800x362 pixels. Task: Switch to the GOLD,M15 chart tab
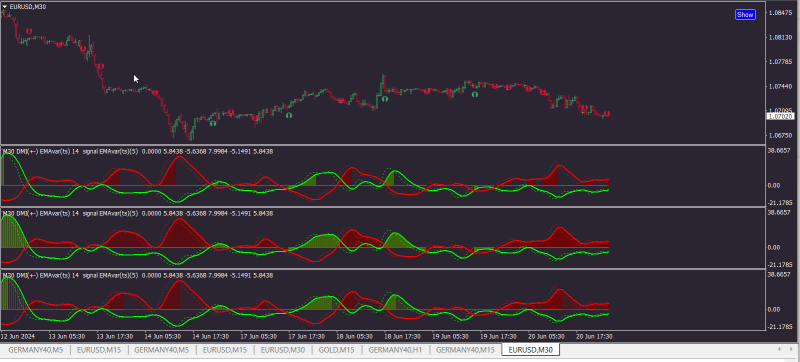click(336, 350)
